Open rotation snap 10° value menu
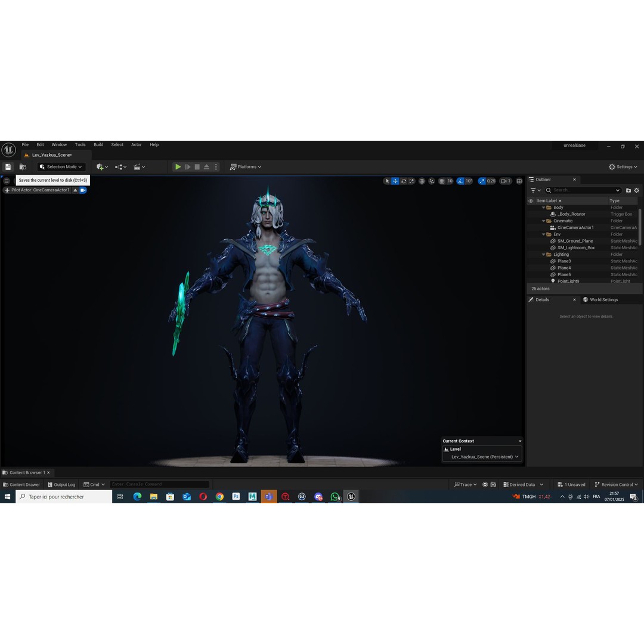644x644 pixels. coord(469,181)
